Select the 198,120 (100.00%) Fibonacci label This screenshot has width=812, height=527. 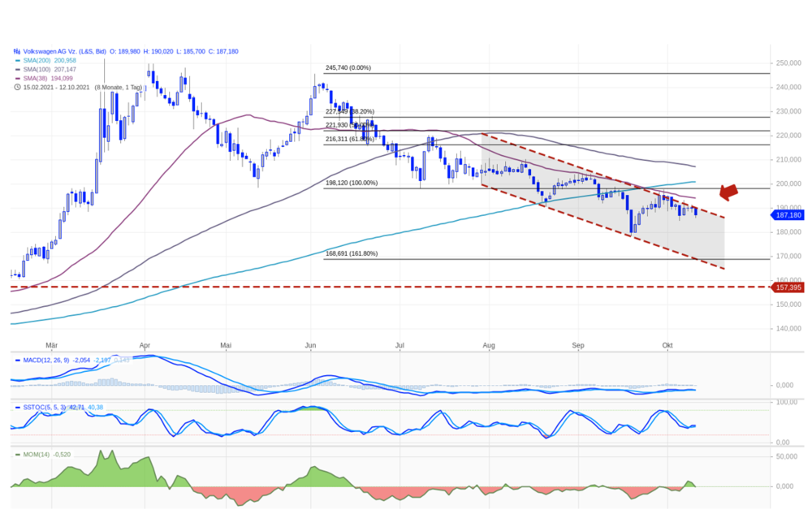pyautogui.click(x=352, y=183)
